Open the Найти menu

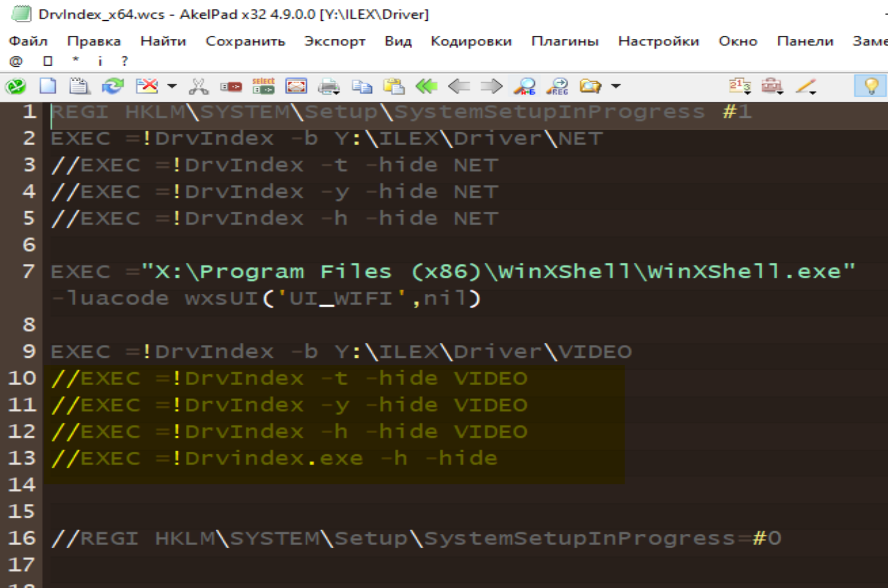163,41
